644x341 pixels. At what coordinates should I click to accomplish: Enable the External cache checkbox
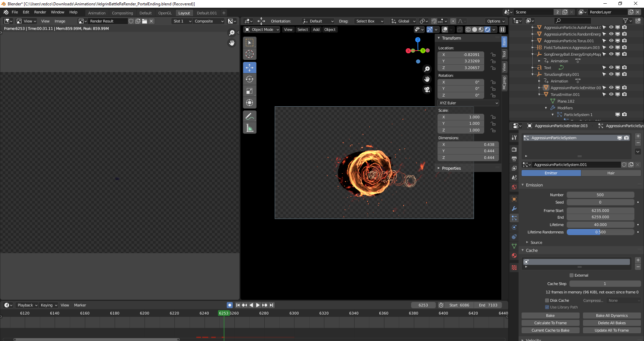(572, 275)
